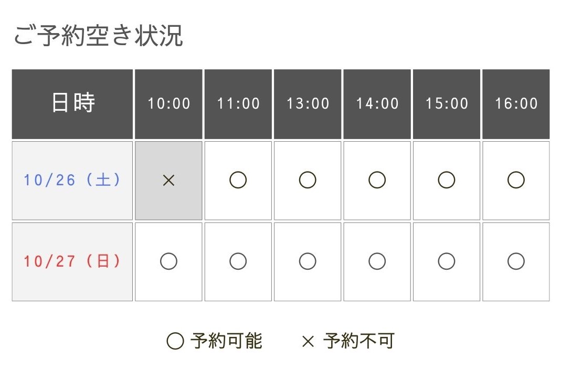Click the 16:00 column header
The height and width of the screenshot is (392, 561).
pyautogui.click(x=516, y=104)
